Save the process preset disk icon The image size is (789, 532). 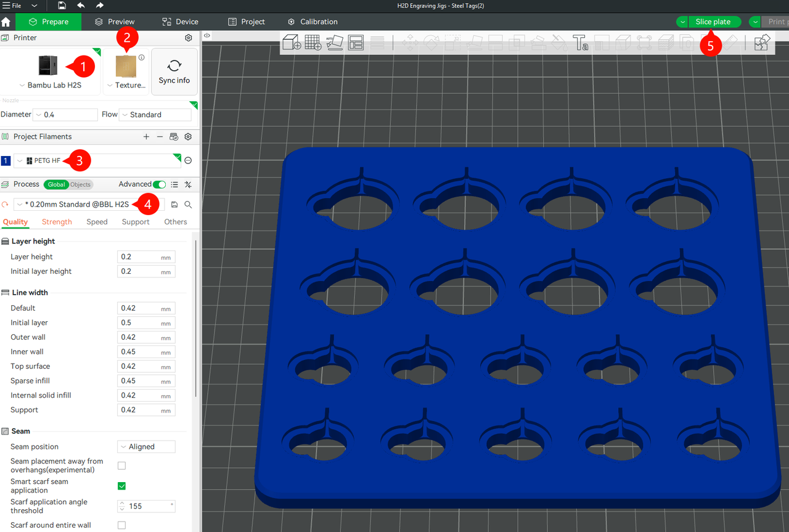point(174,205)
